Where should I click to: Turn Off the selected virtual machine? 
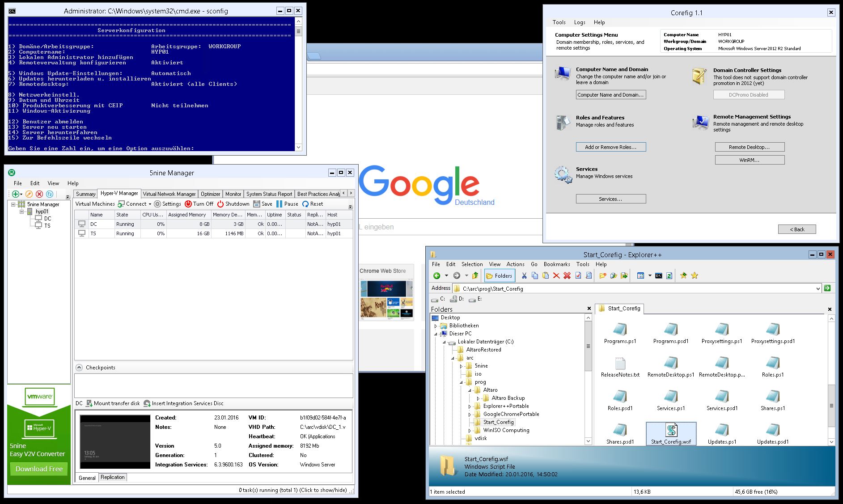199,203
